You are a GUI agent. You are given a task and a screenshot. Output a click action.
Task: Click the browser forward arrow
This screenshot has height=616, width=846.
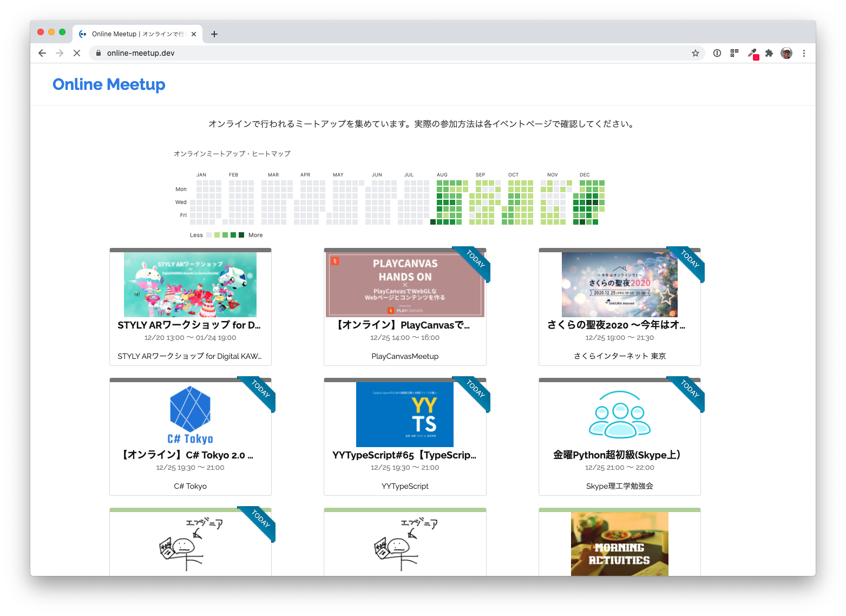(x=60, y=53)
